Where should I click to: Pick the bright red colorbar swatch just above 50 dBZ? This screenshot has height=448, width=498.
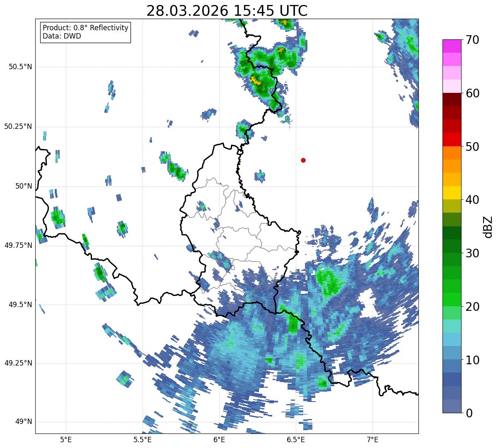point(451,140)
